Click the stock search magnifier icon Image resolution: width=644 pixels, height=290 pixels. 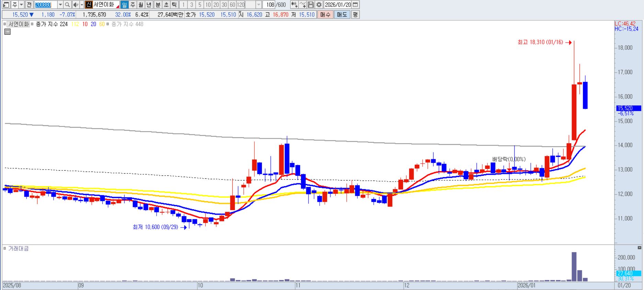tap(67, 5)
